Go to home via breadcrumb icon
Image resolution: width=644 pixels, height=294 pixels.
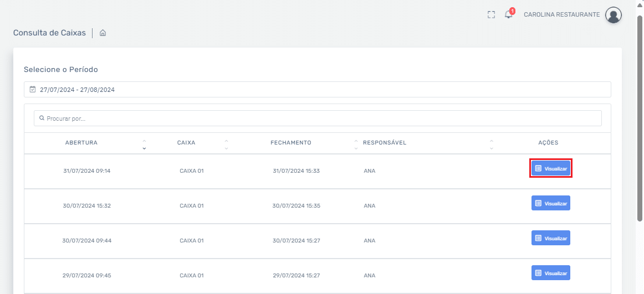(103, 33)
